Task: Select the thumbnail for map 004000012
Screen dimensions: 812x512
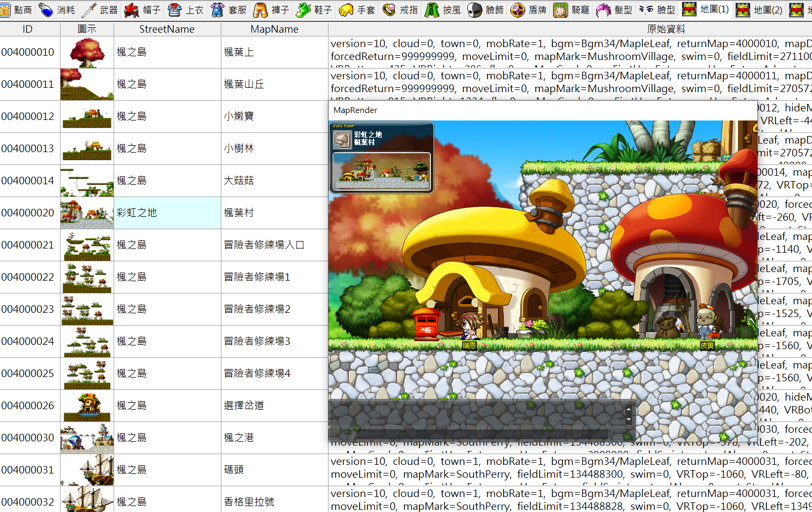Action: coord(87,117)
